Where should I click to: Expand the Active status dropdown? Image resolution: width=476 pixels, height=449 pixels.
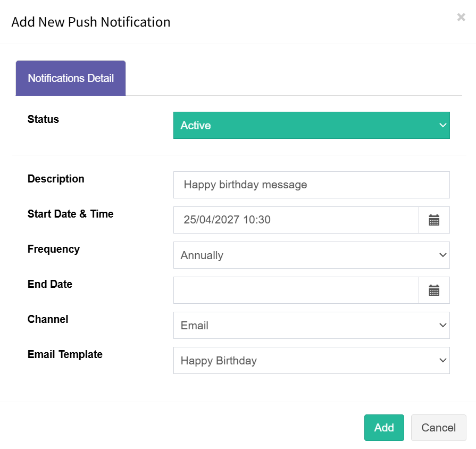point(312,126)
